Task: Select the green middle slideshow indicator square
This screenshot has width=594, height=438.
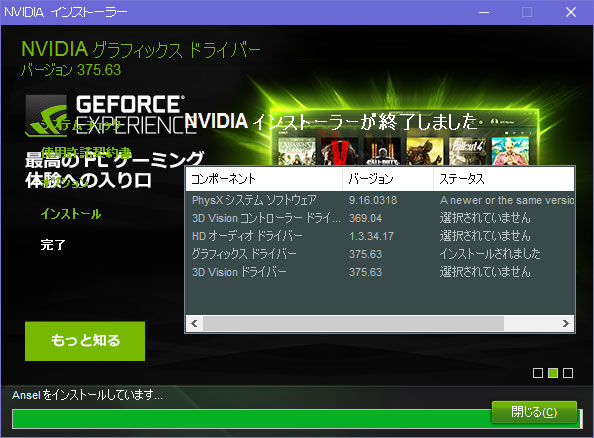Action: [553, 373]
